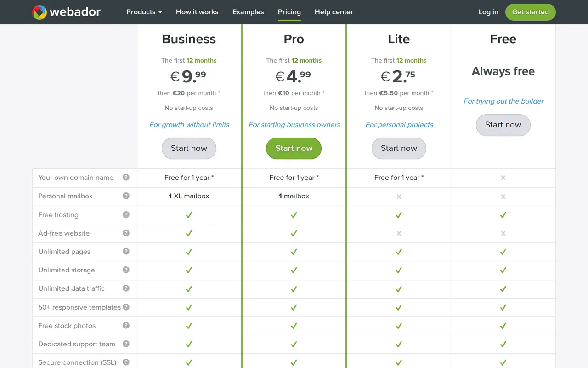The width and height of the screenshot is (588, 368).
Task: Click Lite plan Ad-free website cross mark
Action: 399,233
